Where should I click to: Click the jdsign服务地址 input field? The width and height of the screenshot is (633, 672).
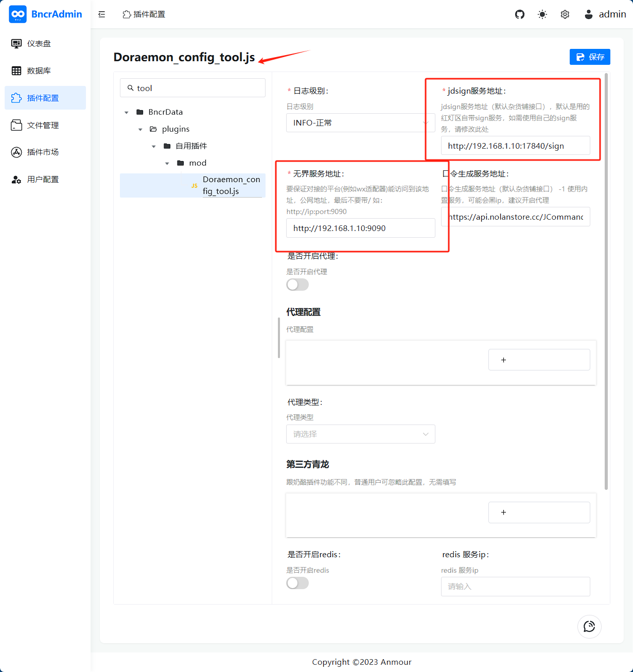pyautogui.click(x=515, y=146)
